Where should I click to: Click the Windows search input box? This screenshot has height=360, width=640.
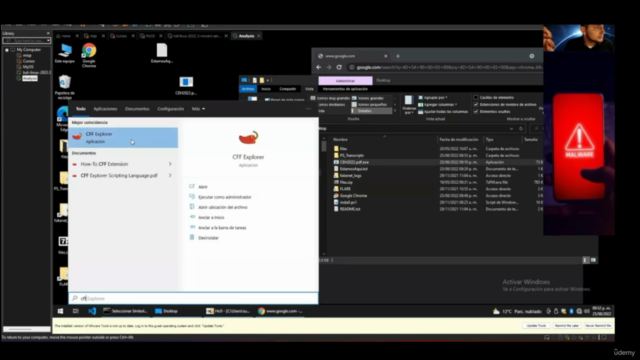[193, 298]
